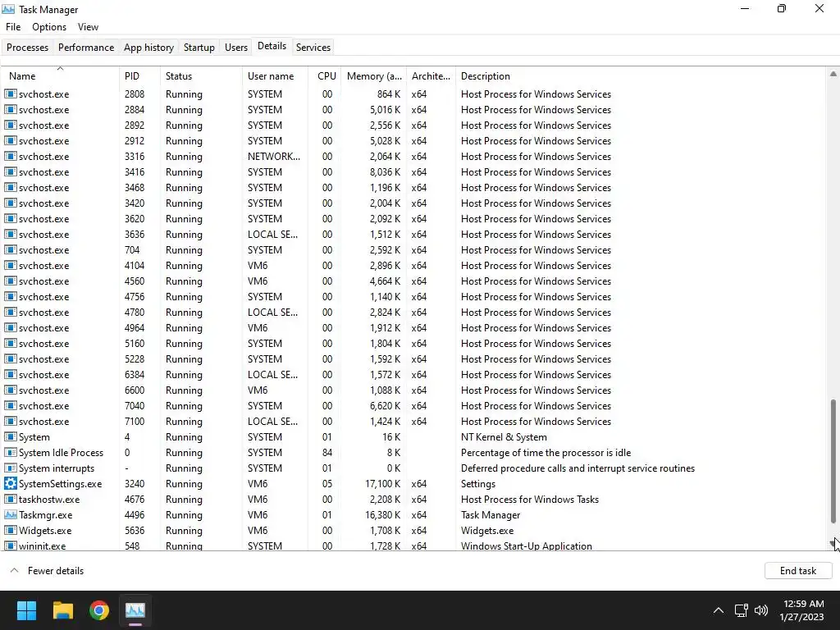Select the taskhostw.exe process name
The height and width of the screenshot is (630, 840).
[49, 500]
